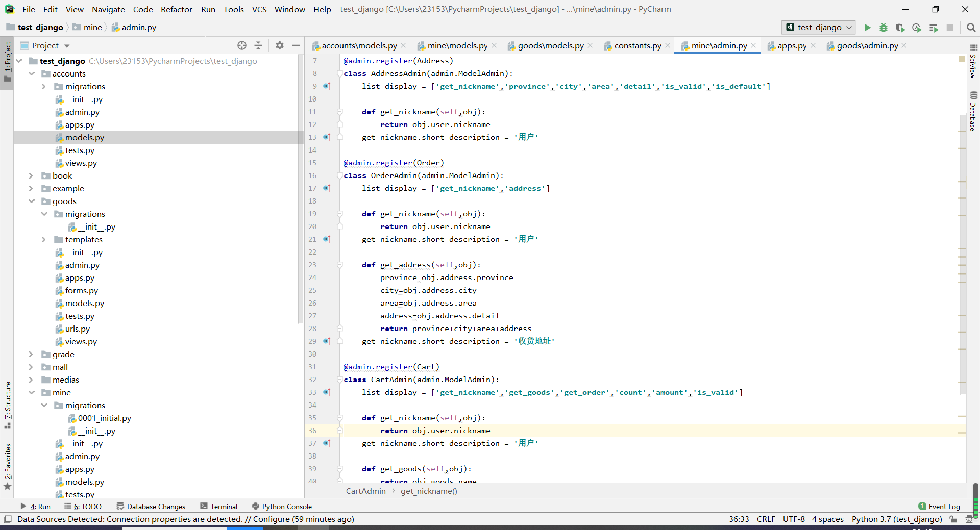Hide the Project tool window
980x530 pixels.
click(x=296, y=45)
